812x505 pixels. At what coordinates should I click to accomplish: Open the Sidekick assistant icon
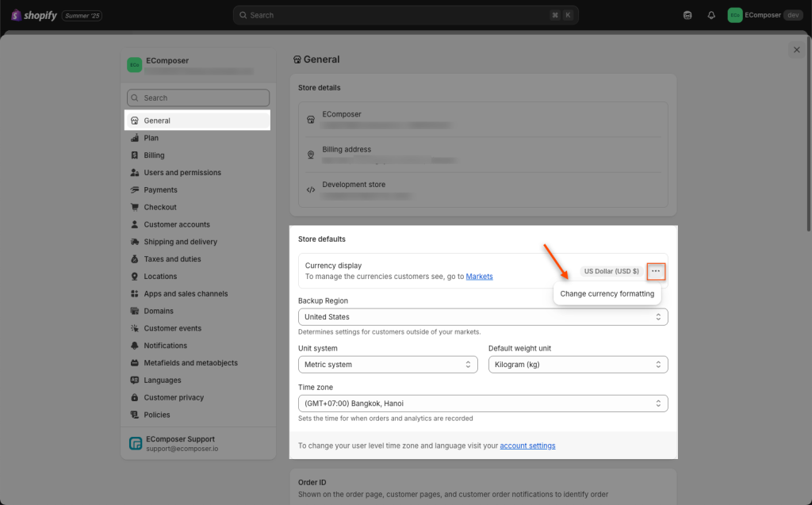(x=688, y=15)
